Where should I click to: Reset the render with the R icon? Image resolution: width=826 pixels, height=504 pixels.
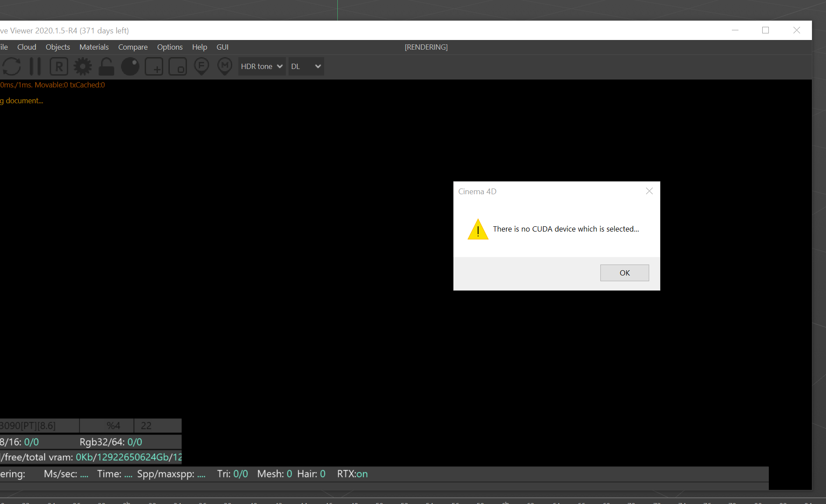point(59,66)
